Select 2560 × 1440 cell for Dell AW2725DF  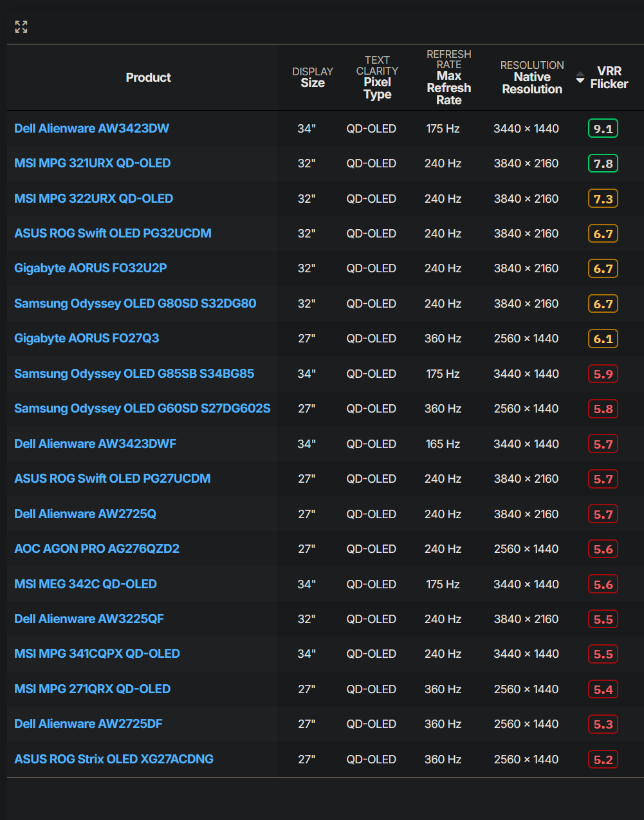[x=526, y=724]
